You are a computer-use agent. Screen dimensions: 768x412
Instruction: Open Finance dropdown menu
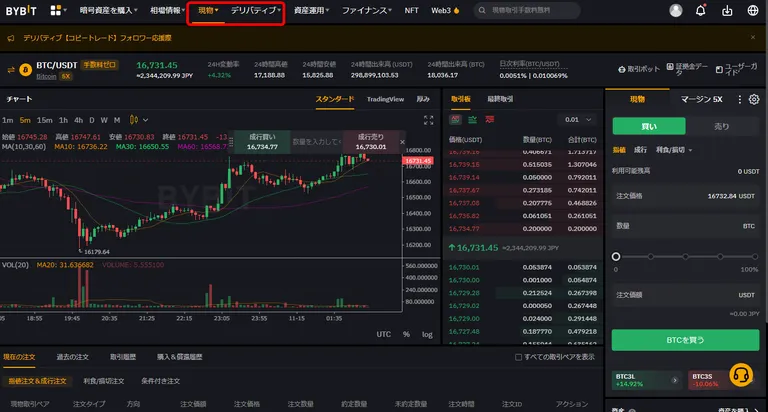pos(366,10)
